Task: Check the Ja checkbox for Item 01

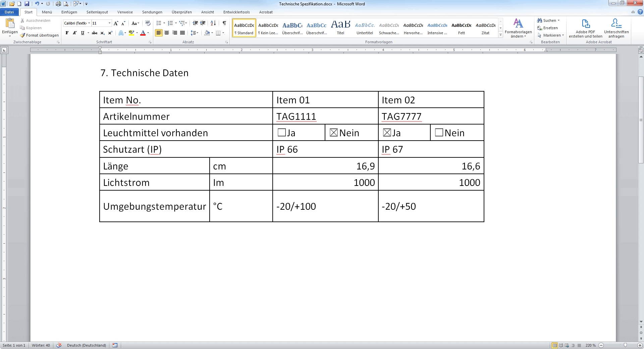Action: (x=282, y=133)
